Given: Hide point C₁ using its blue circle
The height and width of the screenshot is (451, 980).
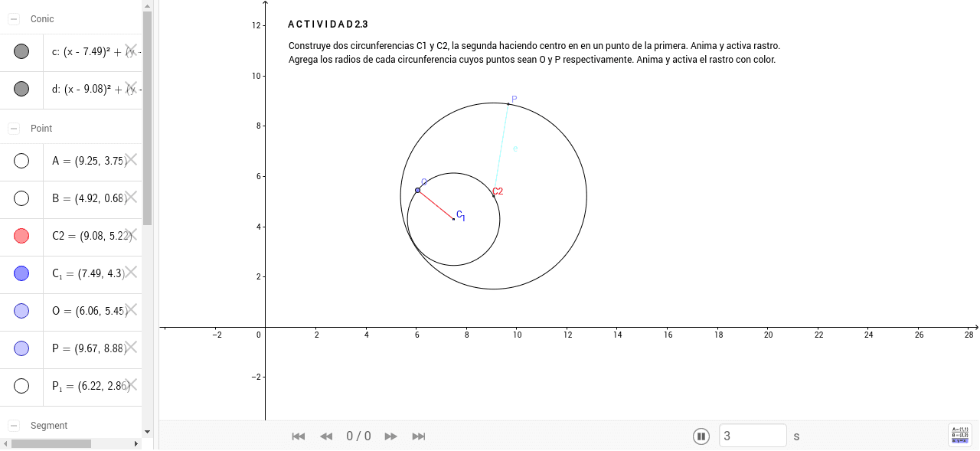Looking at the screenshot, I should click(x=21, y=273).
